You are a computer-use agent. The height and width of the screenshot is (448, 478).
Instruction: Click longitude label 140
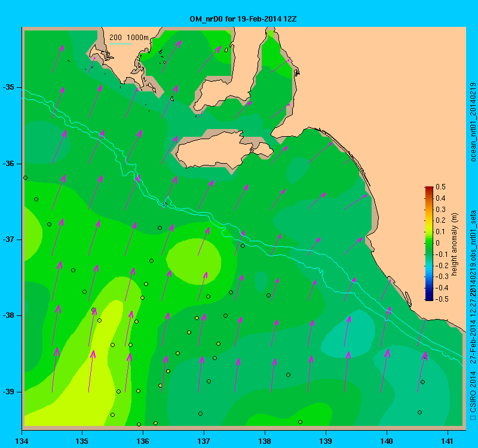point(387,441)
